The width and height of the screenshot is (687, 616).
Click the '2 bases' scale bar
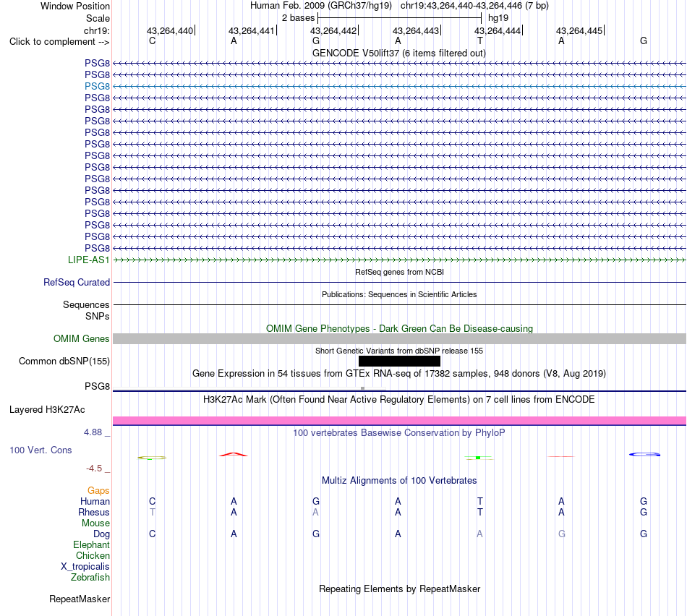pos(400,18)
